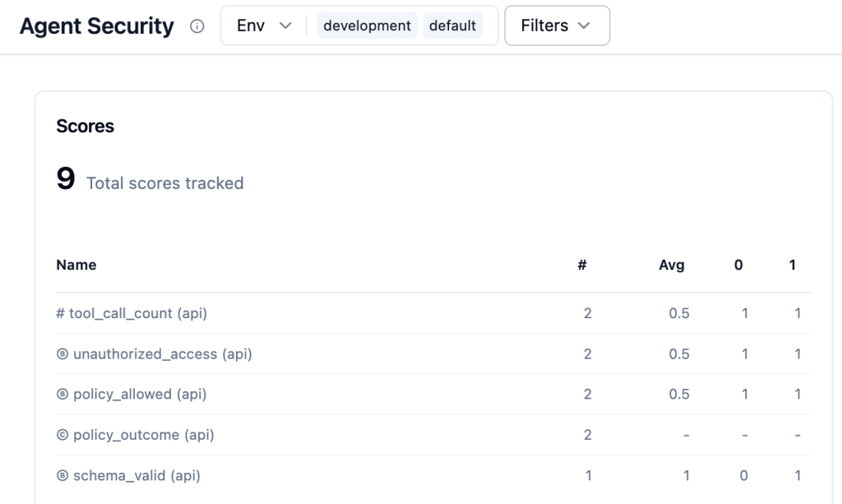Image resolution: width=842 pixels, height=504 pixels.
Task: Open the policy_allowed (api) score row
Action: tap(433, 395)
